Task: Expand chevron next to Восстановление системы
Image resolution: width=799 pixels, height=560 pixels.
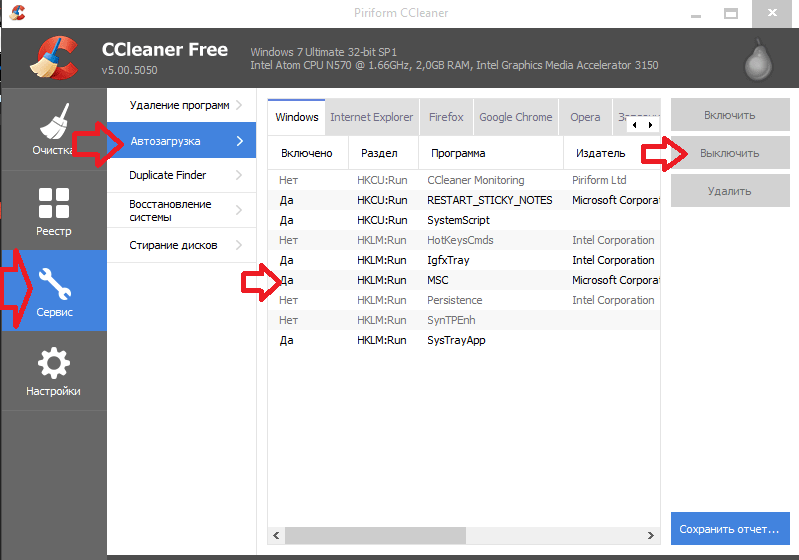Action: point(239,210)
